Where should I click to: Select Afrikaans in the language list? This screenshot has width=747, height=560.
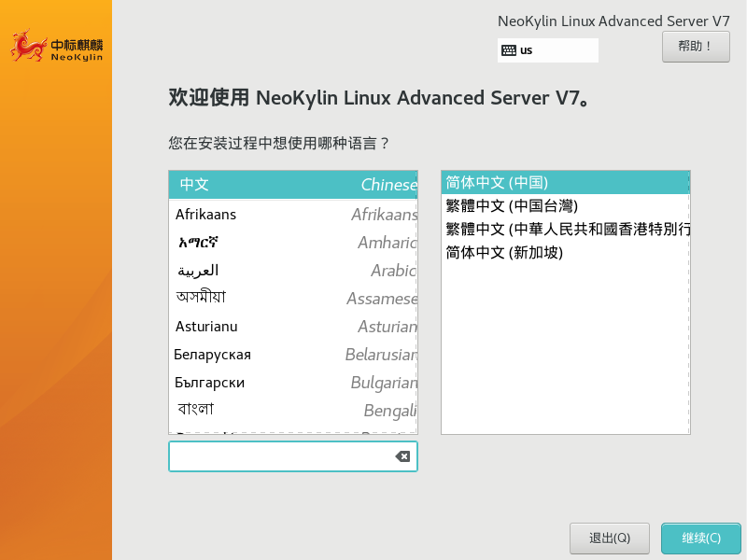(292, 214)
